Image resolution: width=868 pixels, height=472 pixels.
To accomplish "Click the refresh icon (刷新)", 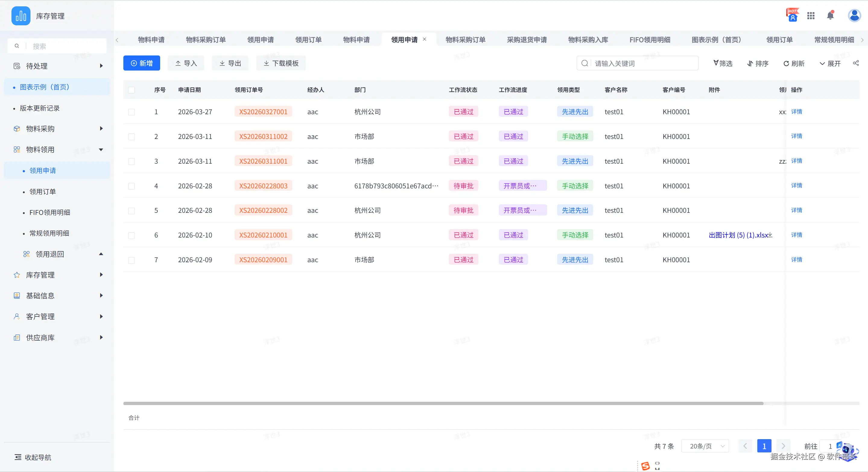I will click(x=786, y=63).
